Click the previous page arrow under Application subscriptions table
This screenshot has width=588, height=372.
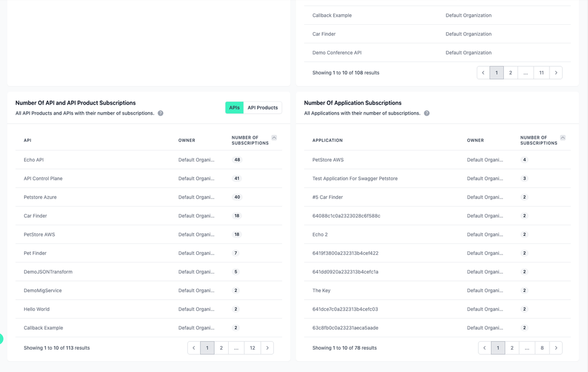point(484,348)
